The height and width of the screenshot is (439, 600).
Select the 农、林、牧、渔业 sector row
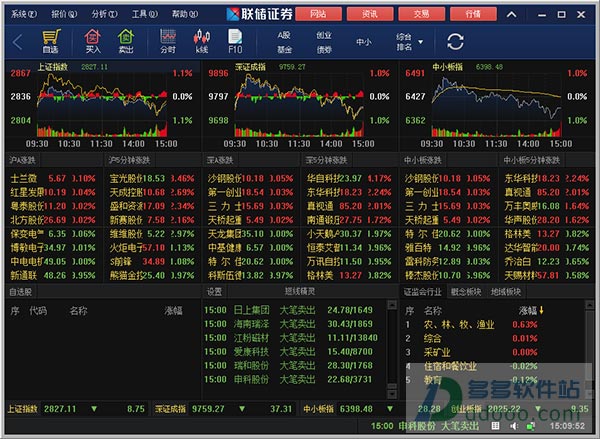point(494,325)
